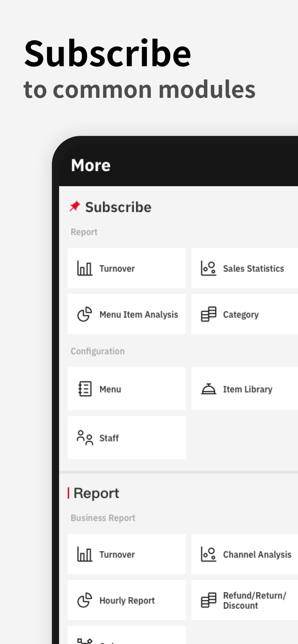Click the Report section heading
This screenshot has width=298, height=644.
[96, 493]
